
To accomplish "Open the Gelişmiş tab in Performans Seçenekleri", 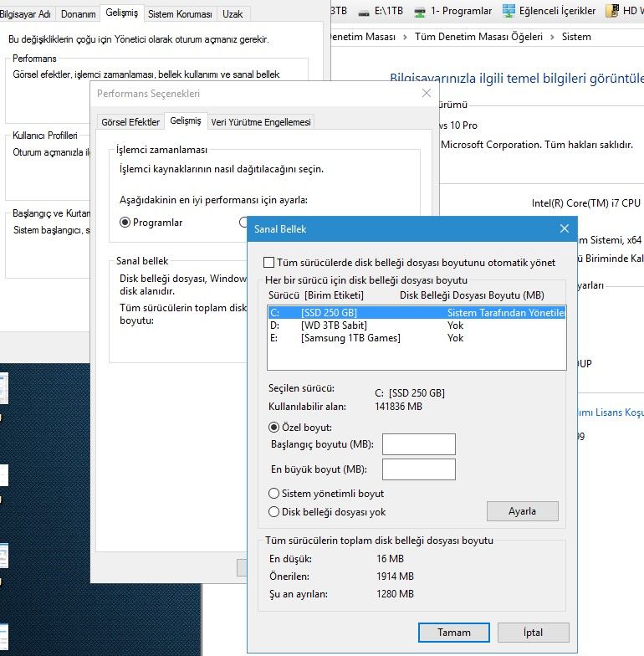I will point(186,120).
